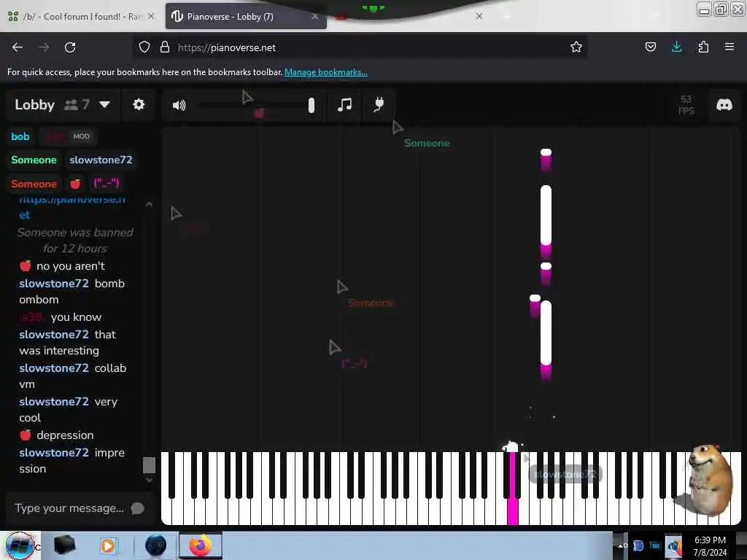
Task: Open the room settings gear
Action: pyautogui.click(x=139, y=104)
